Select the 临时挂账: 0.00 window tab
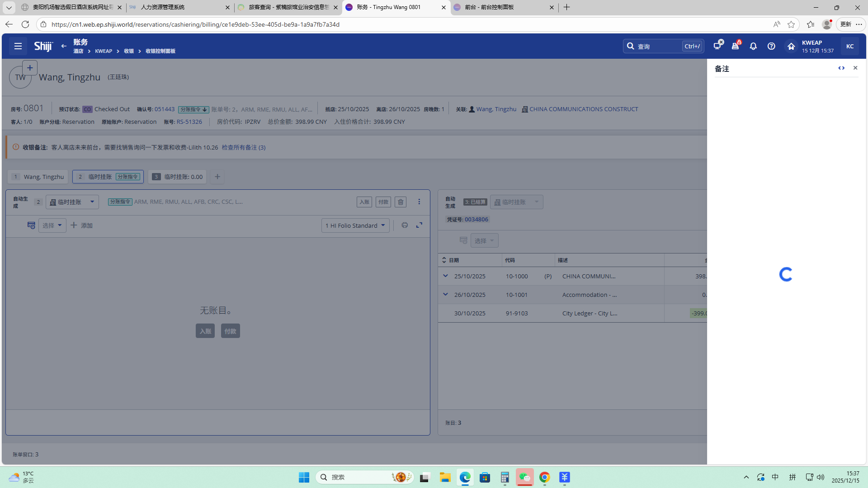The height and width of the screenshot is (488, 868). click(178, 177)
